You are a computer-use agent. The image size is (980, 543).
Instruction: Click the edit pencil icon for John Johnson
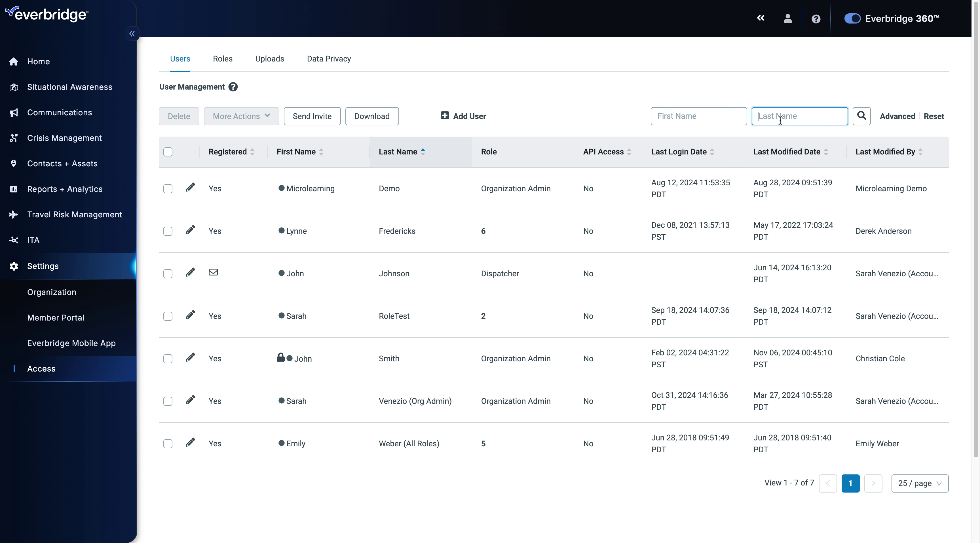pos(190,272)
